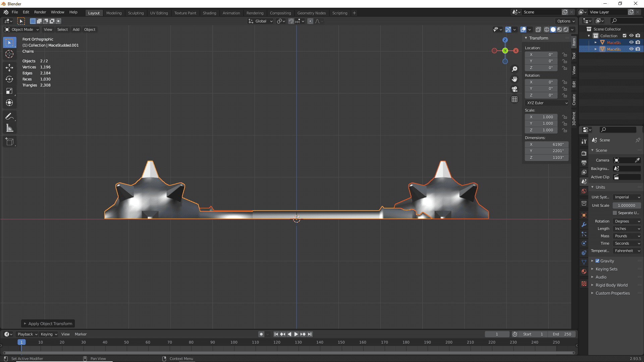644x362 pixels.
Task: Select the Transform tool icon
Action: tap(10, 103)
